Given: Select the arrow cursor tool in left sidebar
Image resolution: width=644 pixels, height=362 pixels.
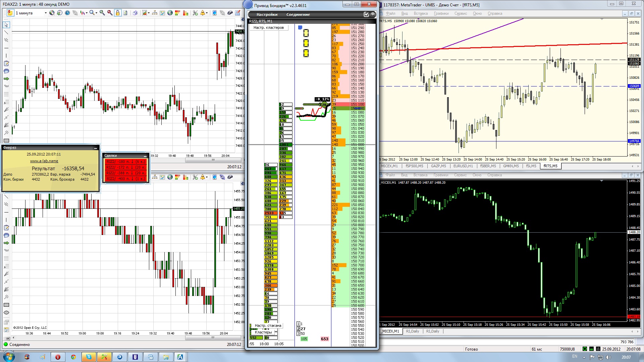Looking at the screenshot, I should click(6, 25).
